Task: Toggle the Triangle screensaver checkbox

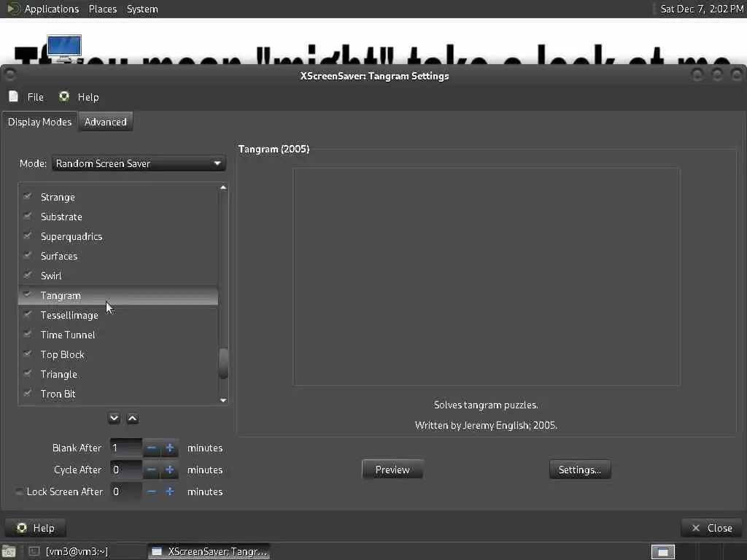Action: pos(28,373)
